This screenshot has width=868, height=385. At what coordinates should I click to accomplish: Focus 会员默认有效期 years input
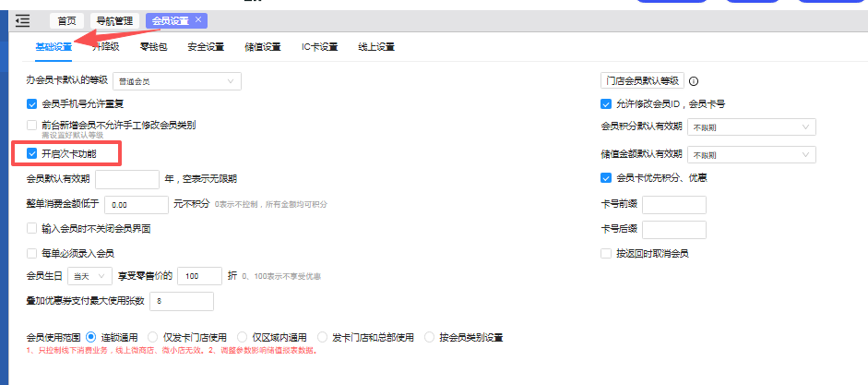pyautogui.click(x=128, y=179)
